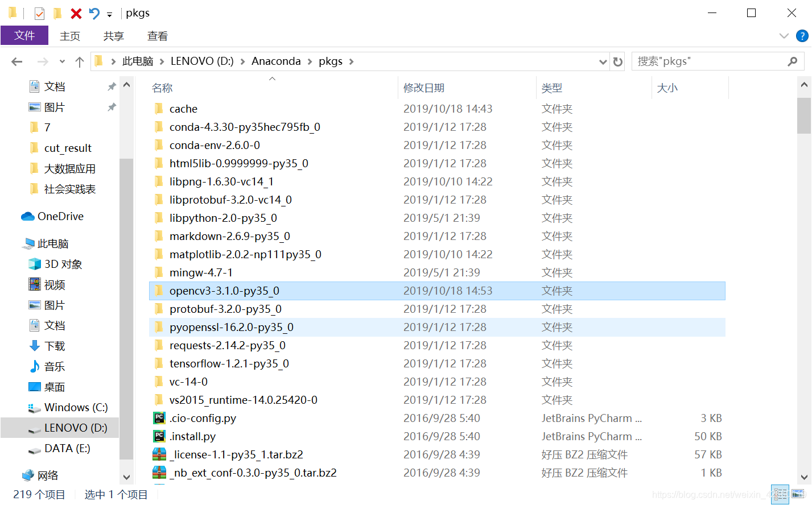Click the New Folder icon in quick access toolbar

point(57,13)
